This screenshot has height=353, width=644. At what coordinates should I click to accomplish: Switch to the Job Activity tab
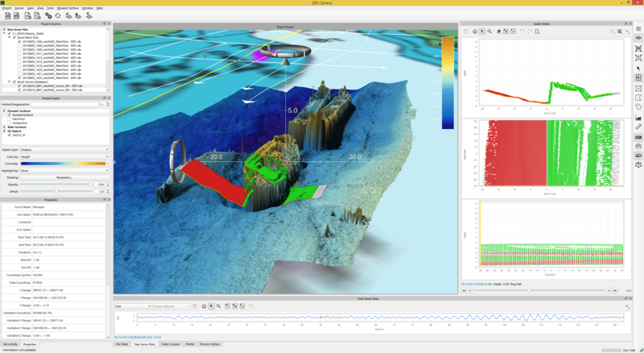(x=9, y=344)
